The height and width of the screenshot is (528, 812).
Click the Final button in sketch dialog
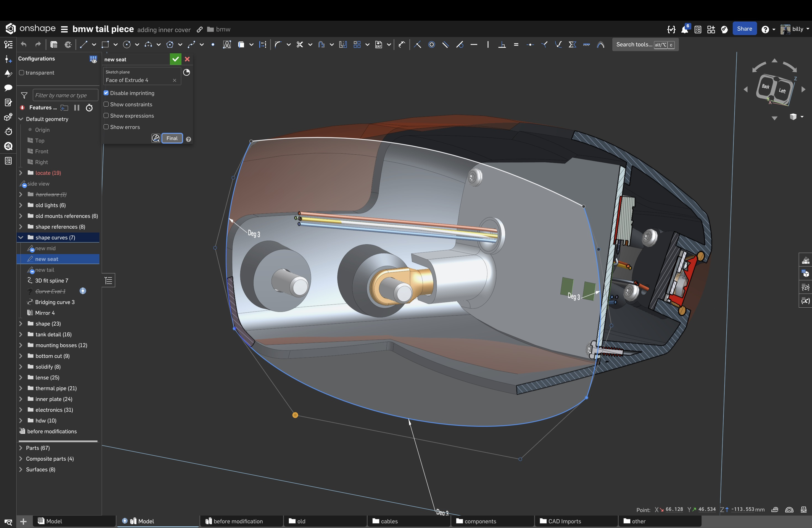[172, 138]
